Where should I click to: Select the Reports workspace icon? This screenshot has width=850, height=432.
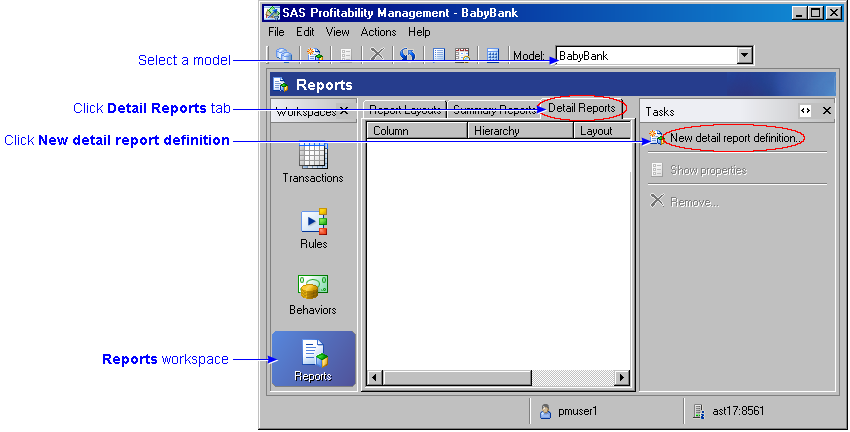[313, 358]
